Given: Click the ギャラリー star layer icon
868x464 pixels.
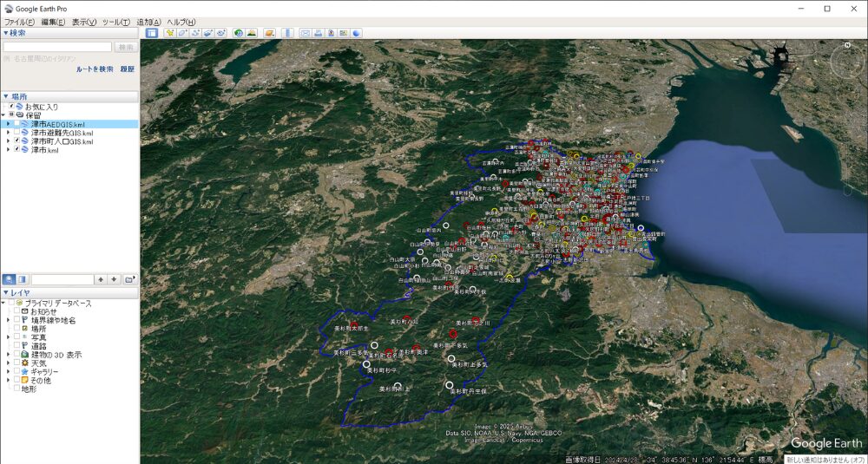Looking at the screenshot, I should [x=25, y=372].
